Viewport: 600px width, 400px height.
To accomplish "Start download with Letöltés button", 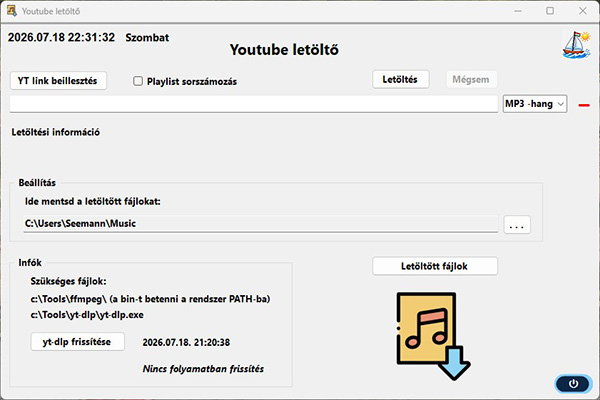I will tap(400, 80).
